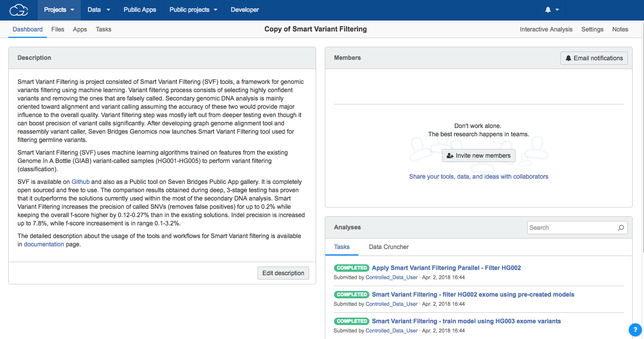Click the Members panel header
The height and width of the screenshot is (339, 644).
479,58
